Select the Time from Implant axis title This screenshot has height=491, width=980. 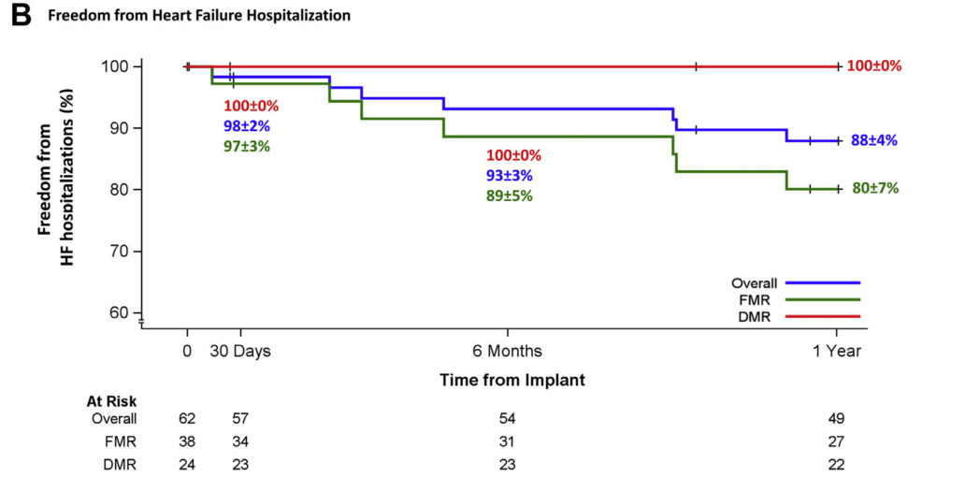coord(512,380)
